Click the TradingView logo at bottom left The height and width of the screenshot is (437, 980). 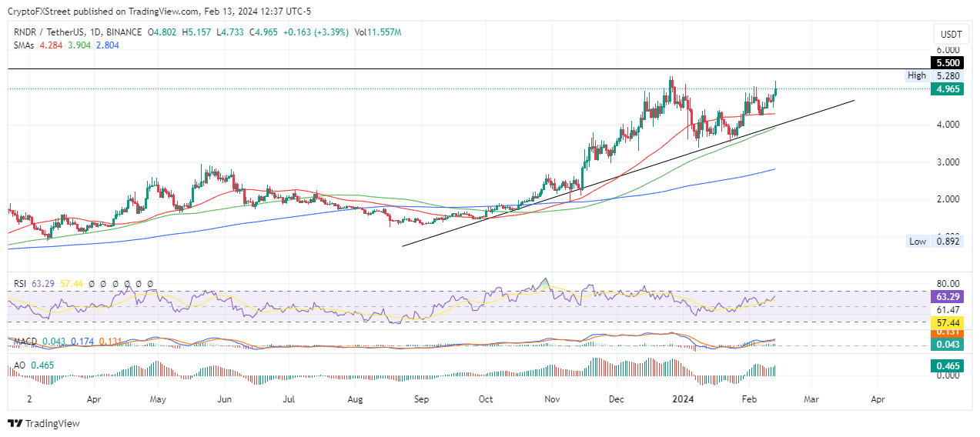coord(44,423)
